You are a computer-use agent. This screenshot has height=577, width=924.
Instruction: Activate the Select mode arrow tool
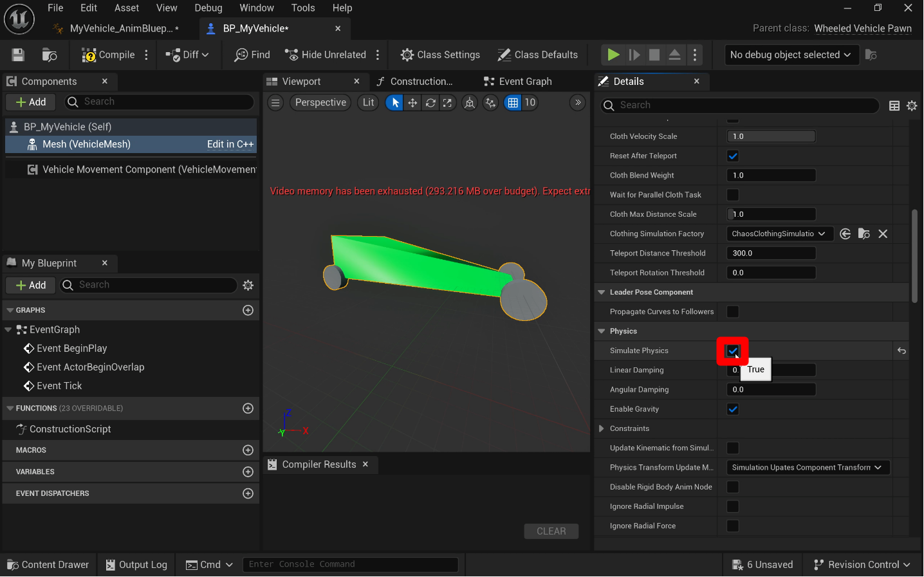tap(394, 102)
